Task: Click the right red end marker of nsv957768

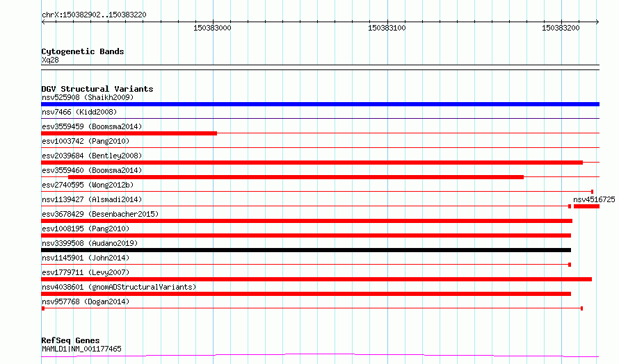Action: 582,308
